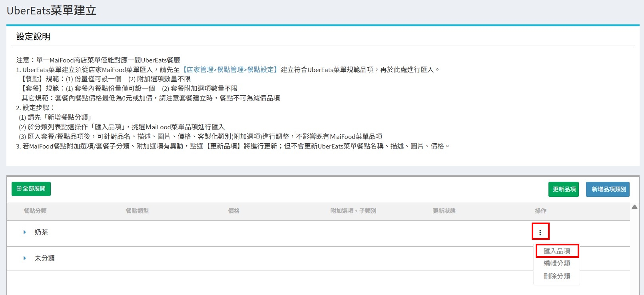Open the three-dot actions menu for 奶茶
The height and width of the screenshot is (295, 644).
540,232
